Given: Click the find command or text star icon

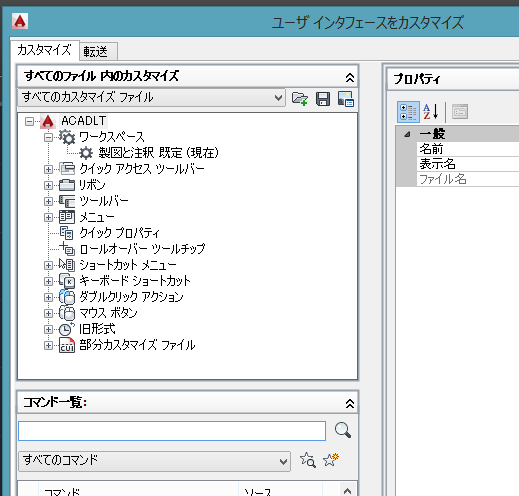Looking at the screenshot, I should tap(308, 460).
